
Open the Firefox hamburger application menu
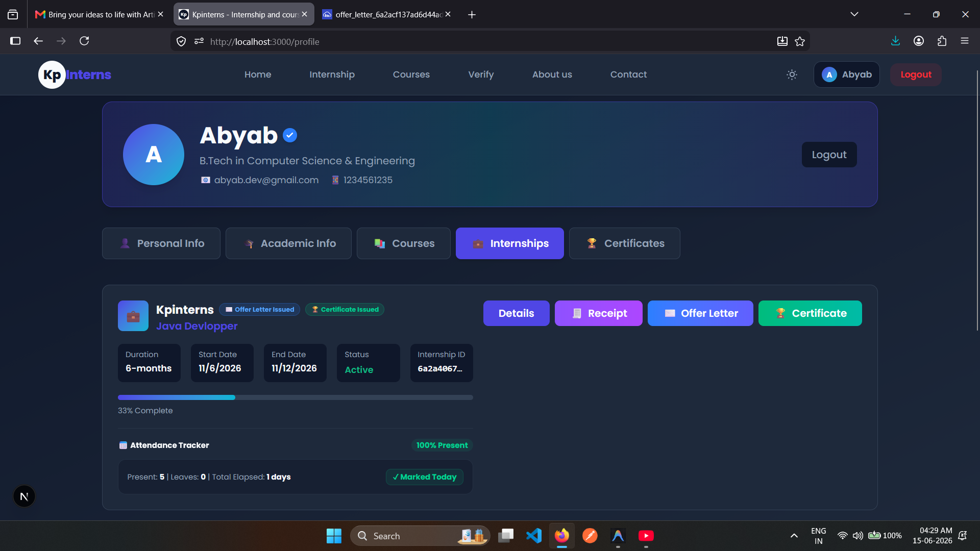965,41
